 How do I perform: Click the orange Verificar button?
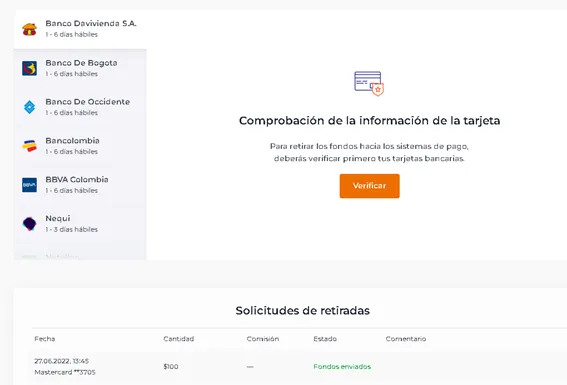coord(370,186)
